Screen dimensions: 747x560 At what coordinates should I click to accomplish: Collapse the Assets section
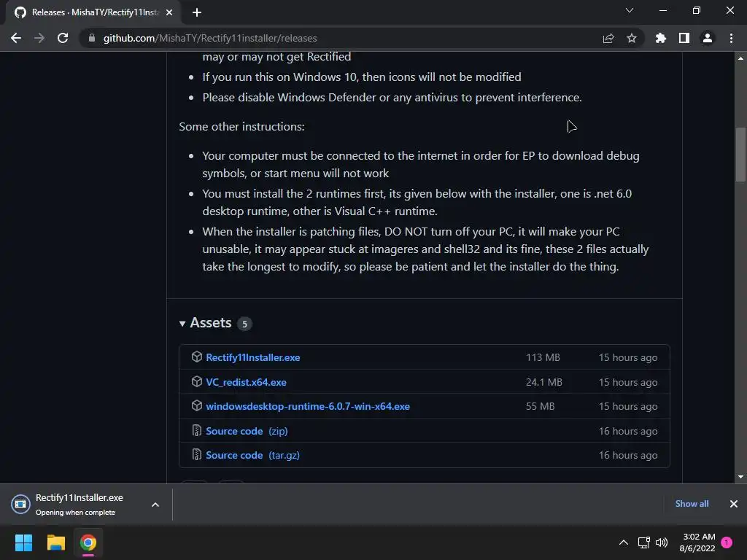click(x=182, y=323)
